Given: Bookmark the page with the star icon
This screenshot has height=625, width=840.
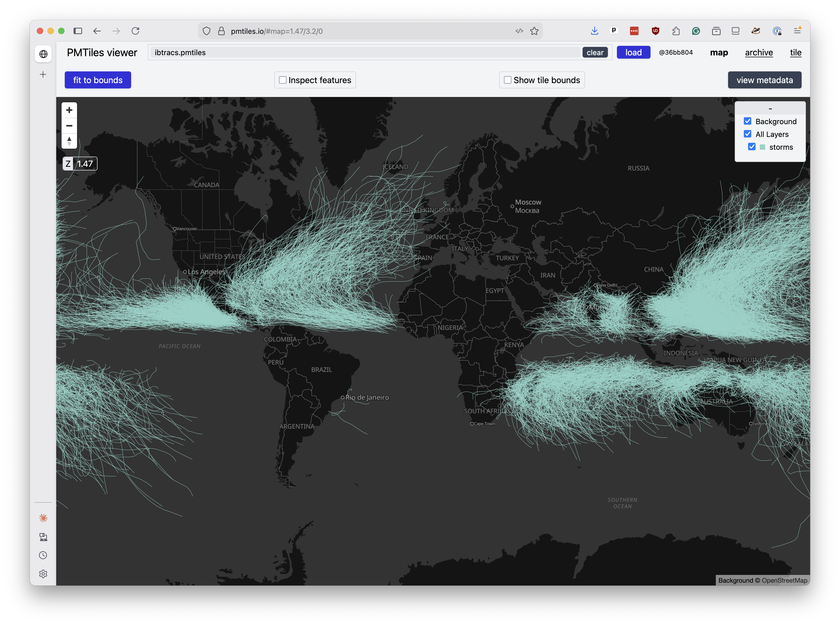Looking at the screenshot, I should [x=534, y=31].
